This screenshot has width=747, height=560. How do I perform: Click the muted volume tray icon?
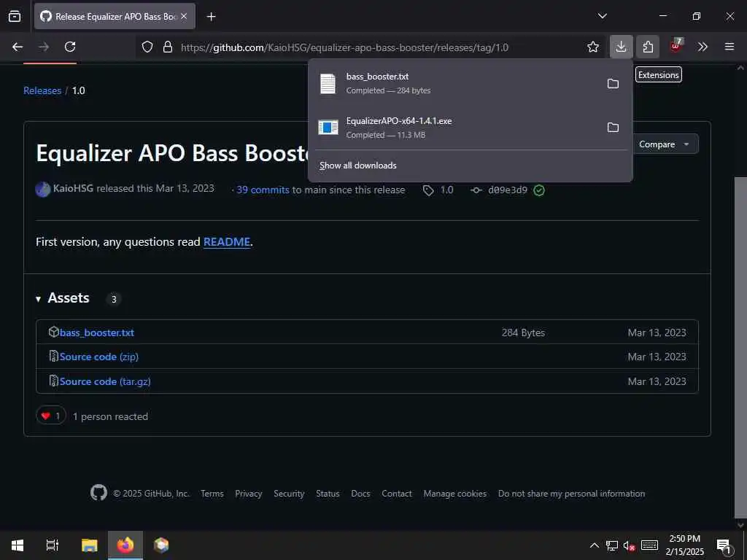630,545
